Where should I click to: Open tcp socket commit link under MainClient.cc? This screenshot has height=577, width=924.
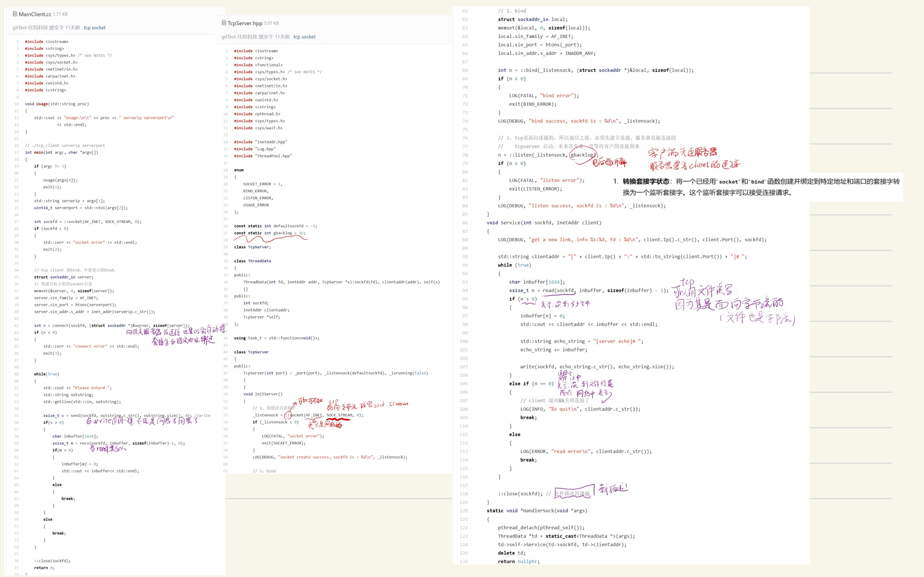point(94,28)
